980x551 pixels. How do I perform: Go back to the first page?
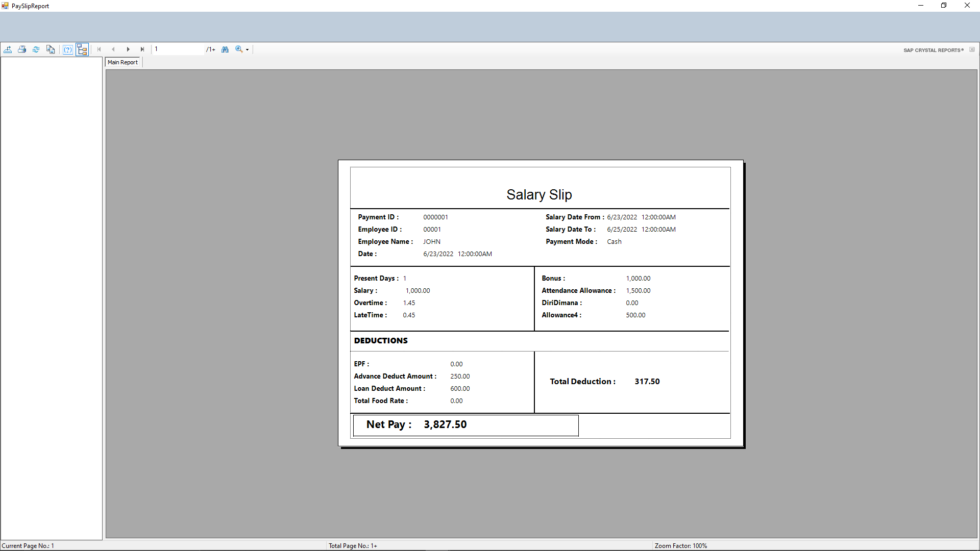(99, 49)
